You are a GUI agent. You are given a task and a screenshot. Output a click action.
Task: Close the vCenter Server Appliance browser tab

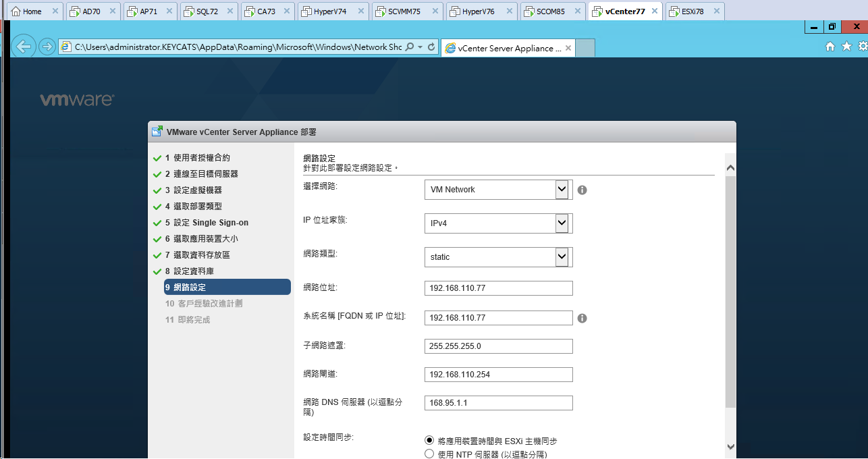point(568,48)
